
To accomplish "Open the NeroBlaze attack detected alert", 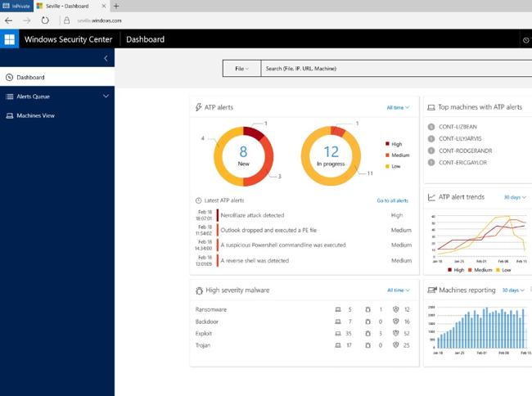I will click(252, 215).
